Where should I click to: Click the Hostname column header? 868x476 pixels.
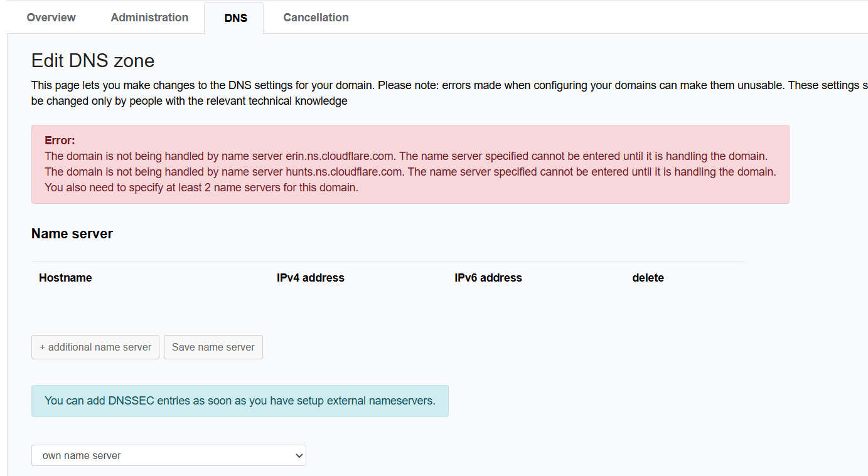pyautogui.click(x=65, y=278)
